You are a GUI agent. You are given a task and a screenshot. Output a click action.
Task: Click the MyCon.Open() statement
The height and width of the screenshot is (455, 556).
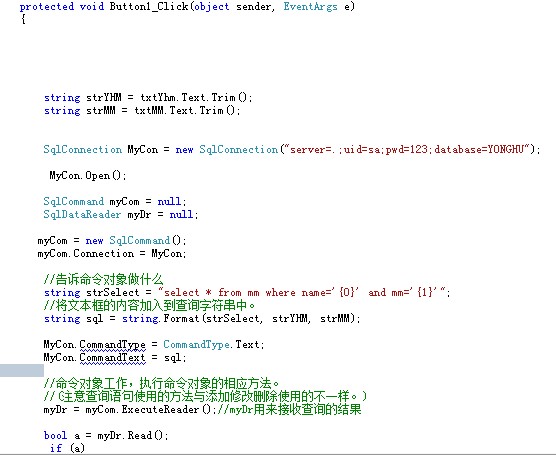pyautogui.click(x=88, y=175)
